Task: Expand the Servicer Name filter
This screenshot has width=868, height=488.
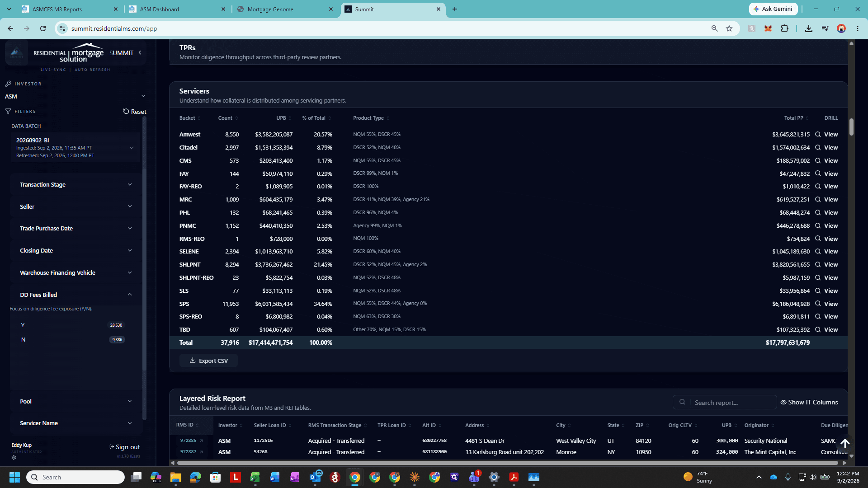Action: coord(75,423)
